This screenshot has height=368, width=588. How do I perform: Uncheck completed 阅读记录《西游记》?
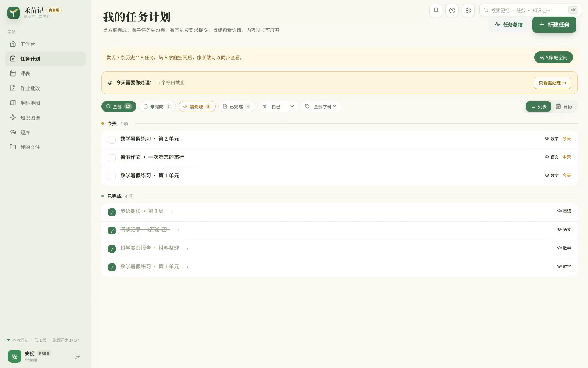[112, 230]
